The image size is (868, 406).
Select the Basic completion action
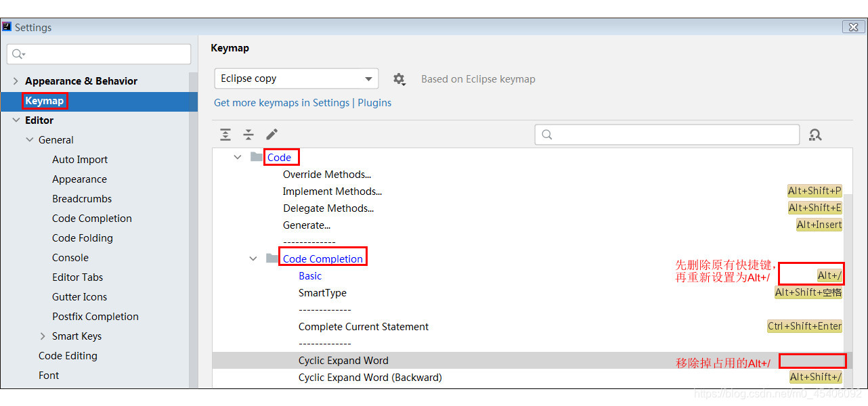pyautogui.click(x=310, y=276)
